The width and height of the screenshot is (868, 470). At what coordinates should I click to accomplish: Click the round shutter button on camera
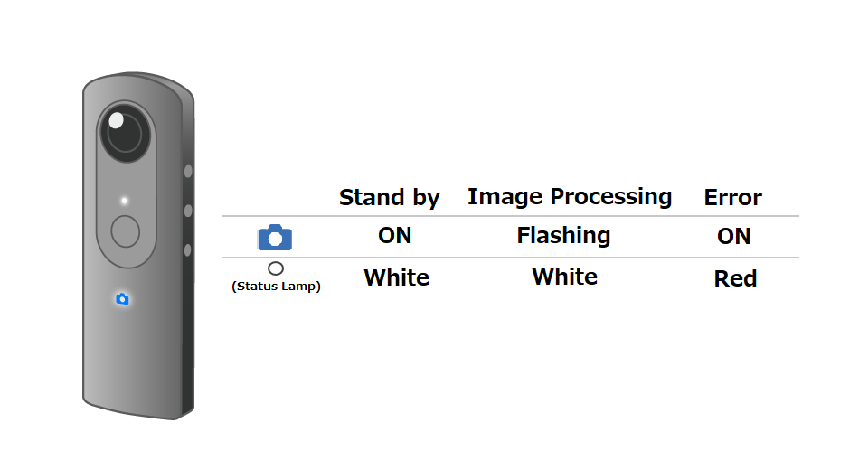(125, 230)
